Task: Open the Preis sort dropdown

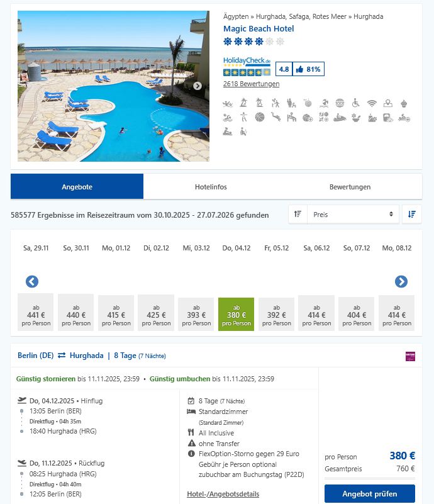Action: [354, 215]
